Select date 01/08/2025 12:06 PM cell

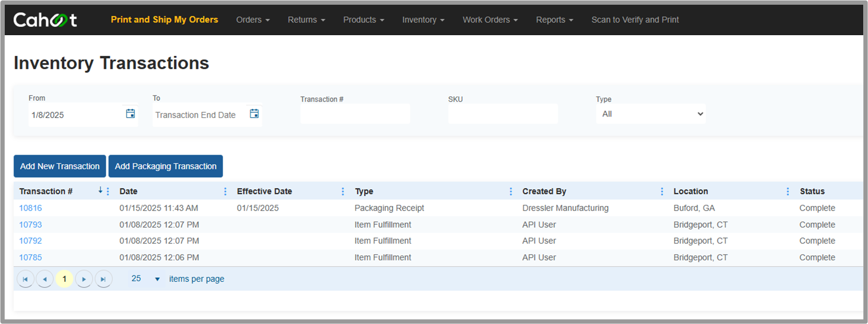point(159,257)
